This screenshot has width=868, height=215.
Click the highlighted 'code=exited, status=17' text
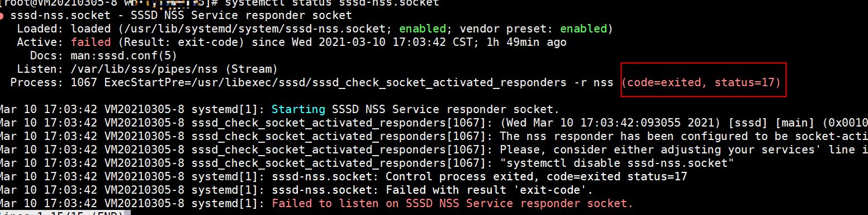point(701,83)
